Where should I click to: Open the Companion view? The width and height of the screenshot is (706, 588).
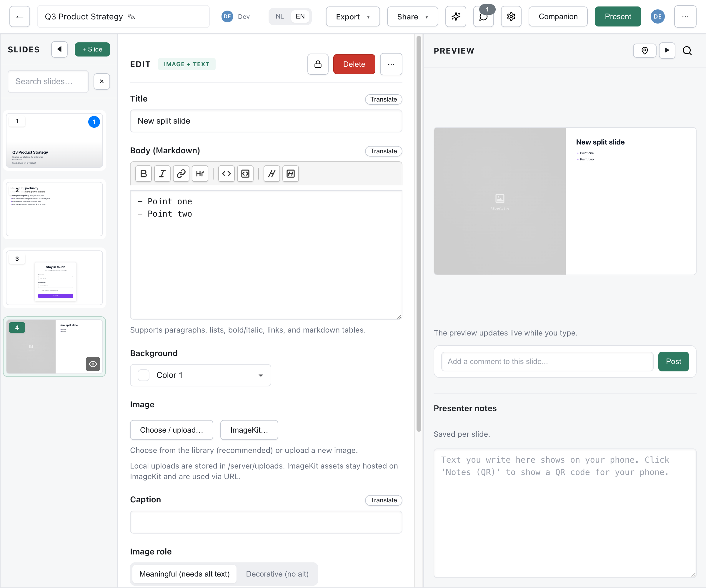click(x=558, y=16)
